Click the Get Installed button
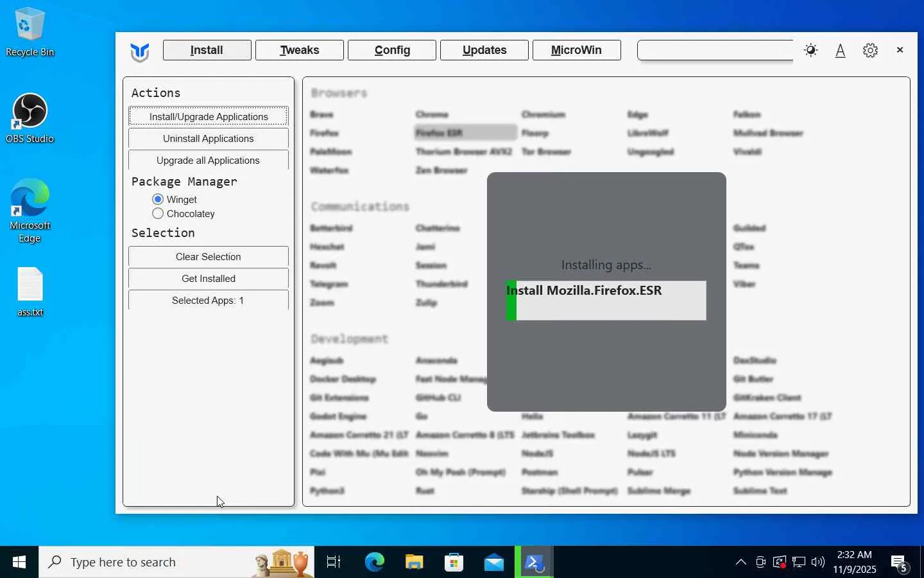This screenshot has height=578, width=924. 209,278
